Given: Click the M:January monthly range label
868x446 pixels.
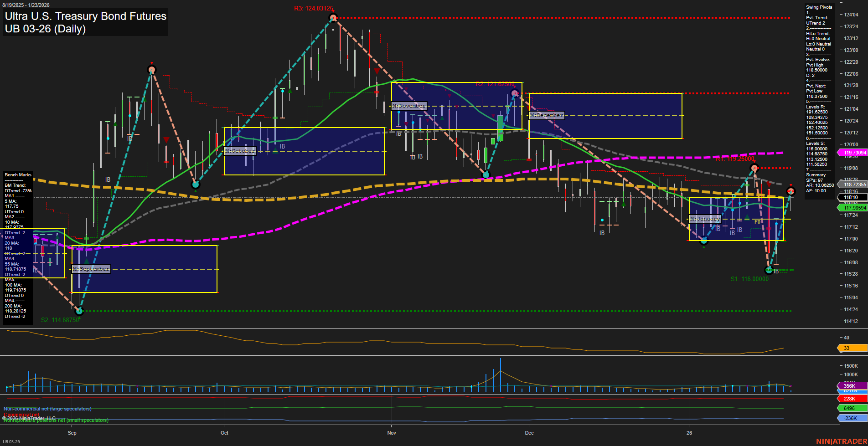Looking at the screenshot, I should pyautogui.click(x=704, y=219).
